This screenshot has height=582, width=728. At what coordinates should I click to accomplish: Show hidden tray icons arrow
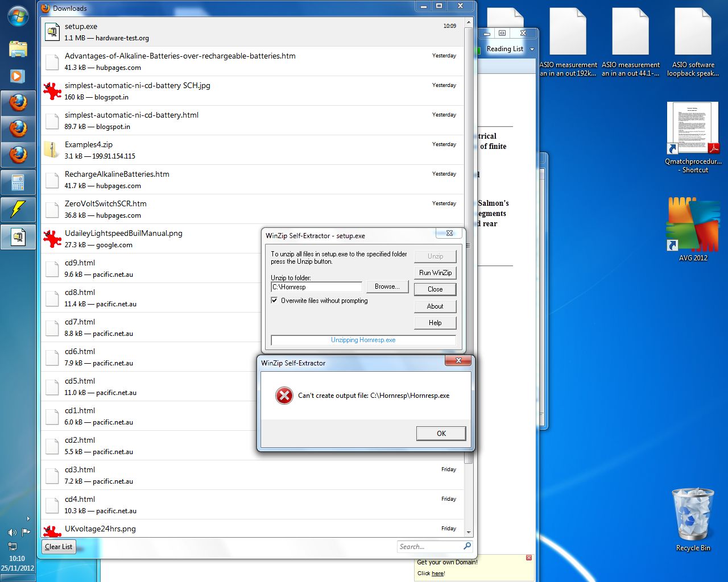(x=28, y=518)
